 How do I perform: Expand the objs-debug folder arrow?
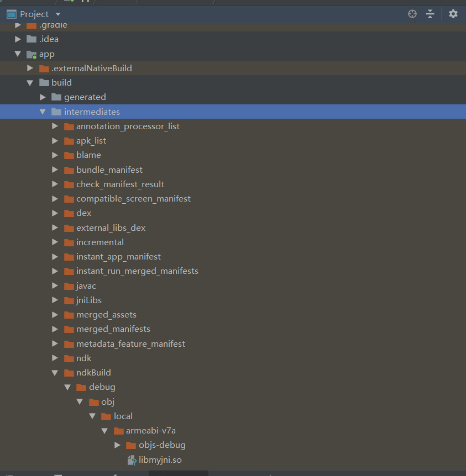tap(117, 445)
